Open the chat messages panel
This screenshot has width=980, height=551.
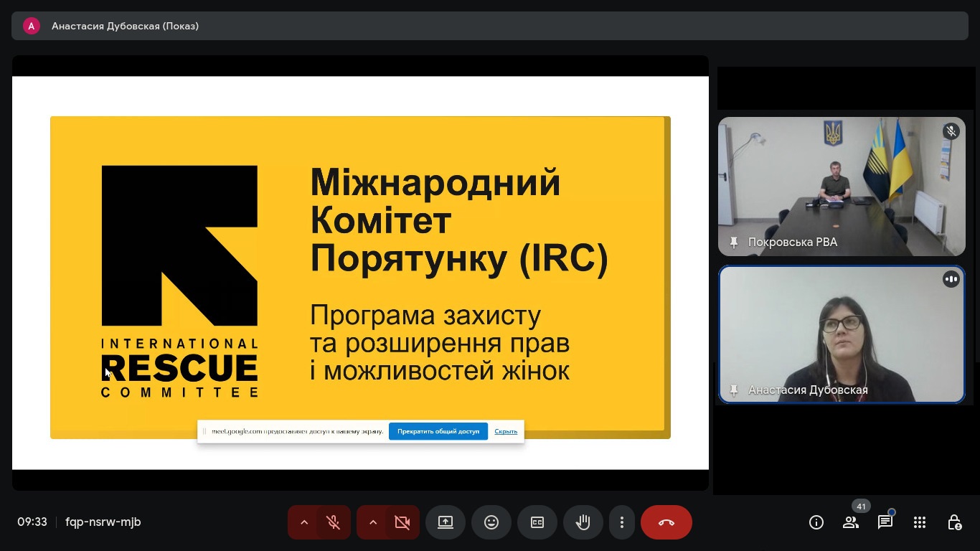(x=885, y=522)
